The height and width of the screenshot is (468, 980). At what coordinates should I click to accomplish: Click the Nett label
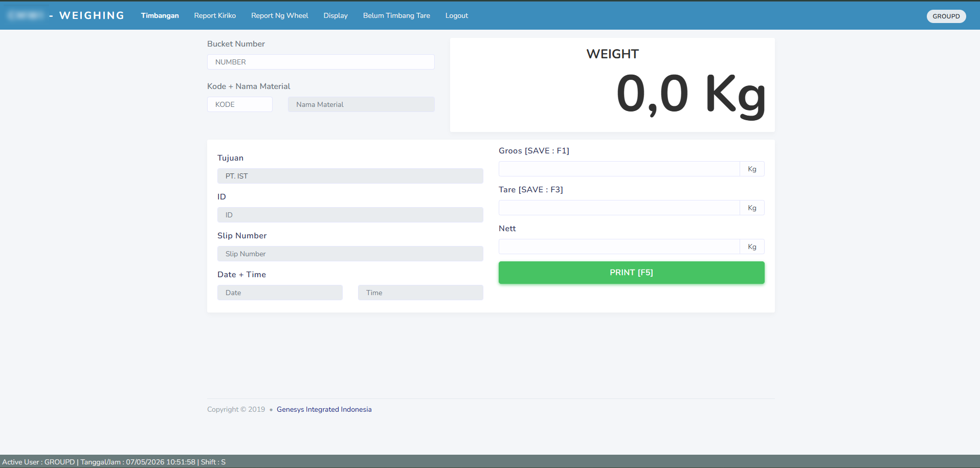(507, 228)
